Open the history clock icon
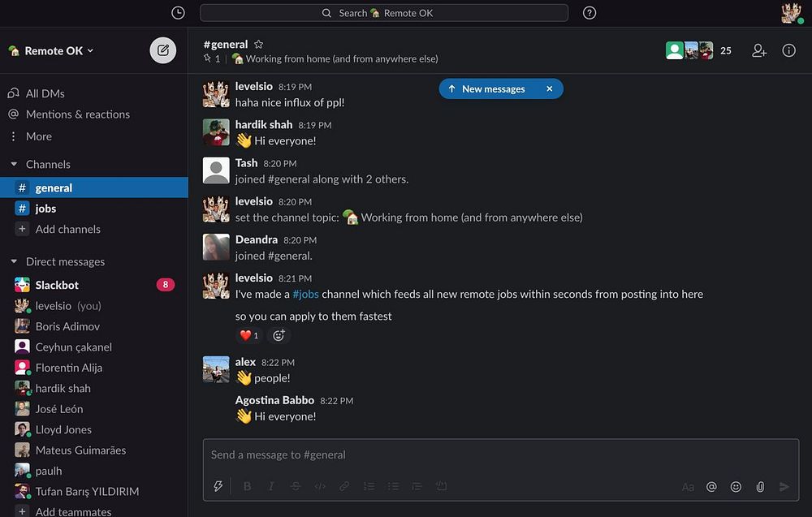Image resolution: width=812 pixels, height=517 pixels. pos(178,13)
